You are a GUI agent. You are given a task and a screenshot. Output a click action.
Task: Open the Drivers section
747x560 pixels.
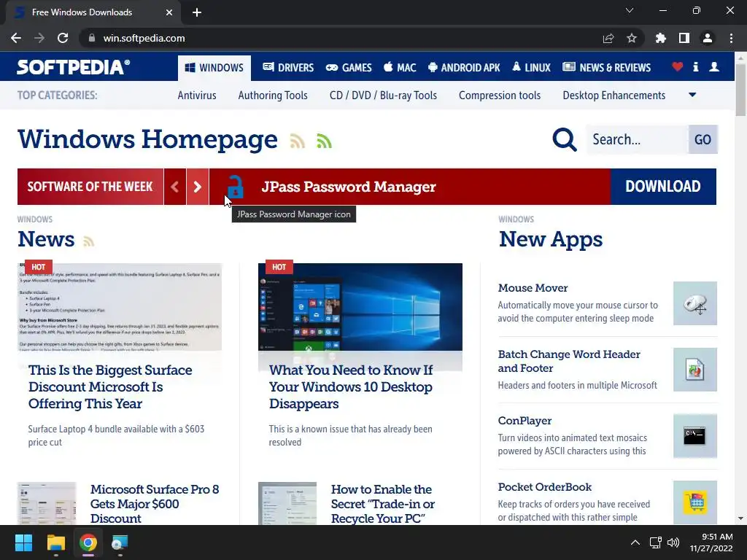tap(288, 68)
